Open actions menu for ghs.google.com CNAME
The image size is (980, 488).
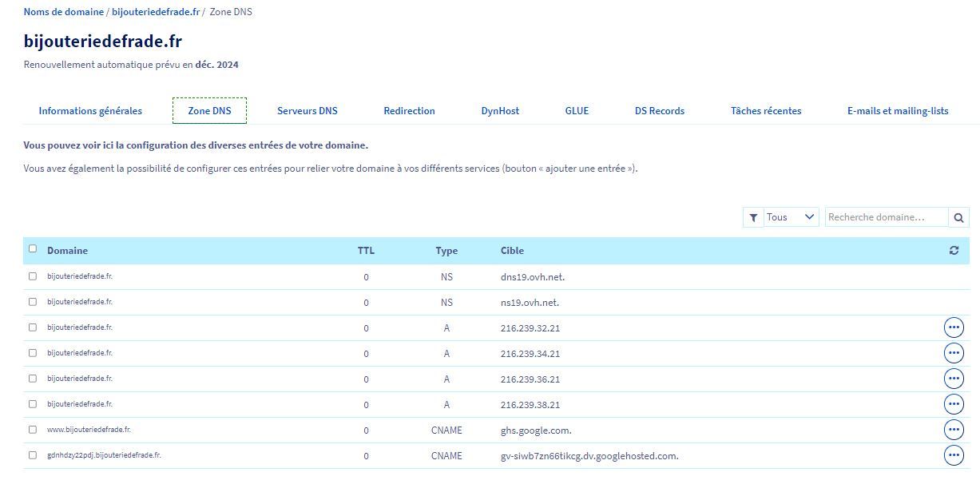(x=954, y=430)
